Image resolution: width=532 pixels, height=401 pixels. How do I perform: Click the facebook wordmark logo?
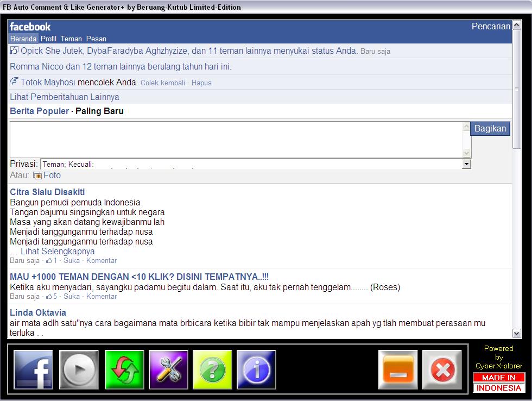pyautogui.click(x=30, y=27)
